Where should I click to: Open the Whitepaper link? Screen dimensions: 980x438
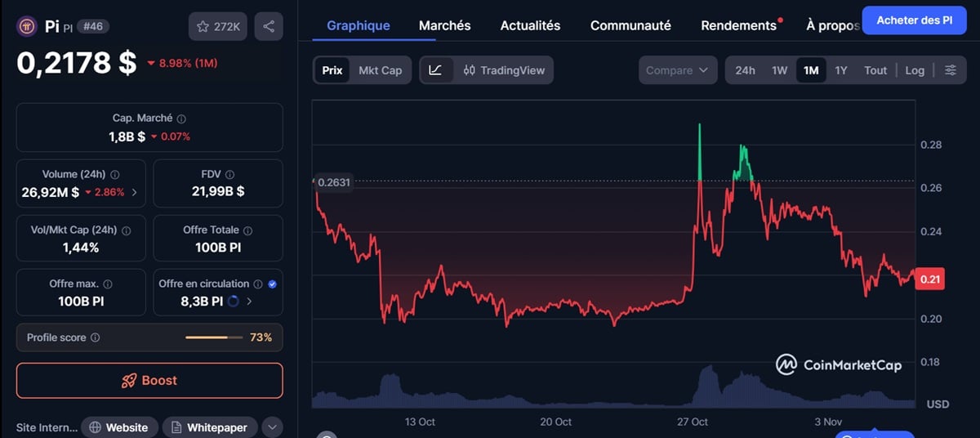point(211,427)
